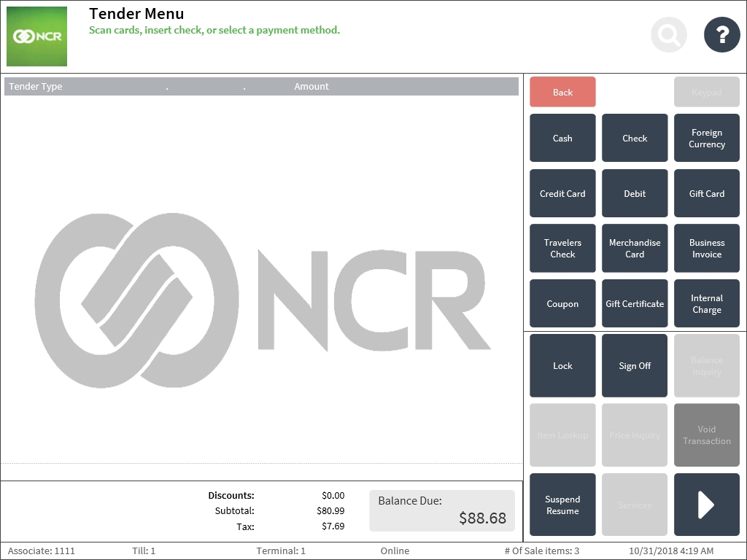This screenshot has height=560, width=747.
Task: Choose Business Invoice payment
Action: pyautogui.click(x=706, y=248)
